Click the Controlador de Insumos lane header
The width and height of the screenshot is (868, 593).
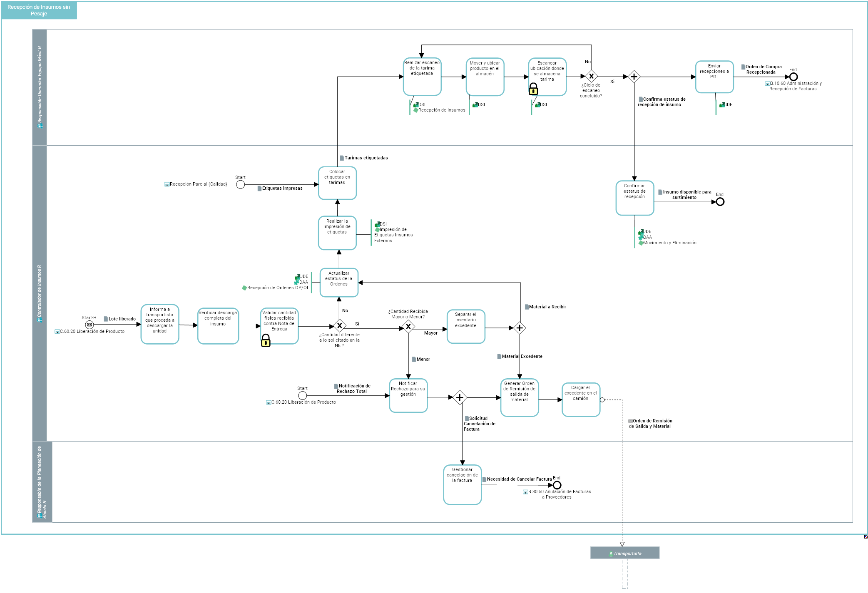coord(40,293)
